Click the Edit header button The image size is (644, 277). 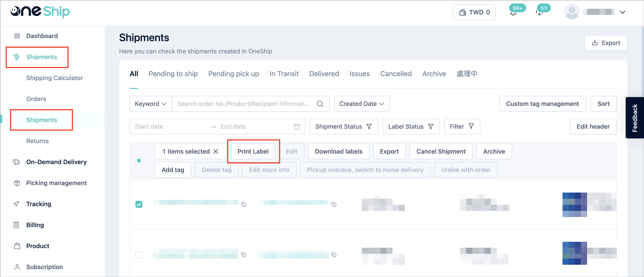(593, 126)
